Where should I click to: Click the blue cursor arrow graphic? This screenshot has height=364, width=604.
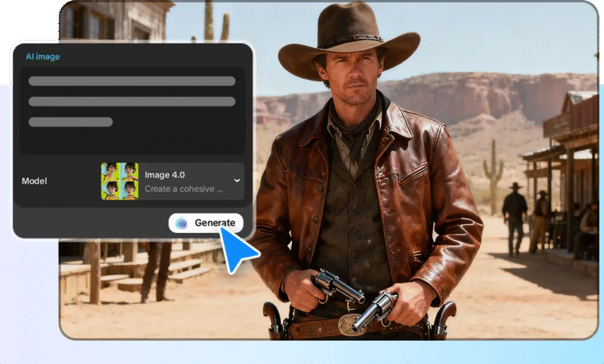tap(238, 249)
